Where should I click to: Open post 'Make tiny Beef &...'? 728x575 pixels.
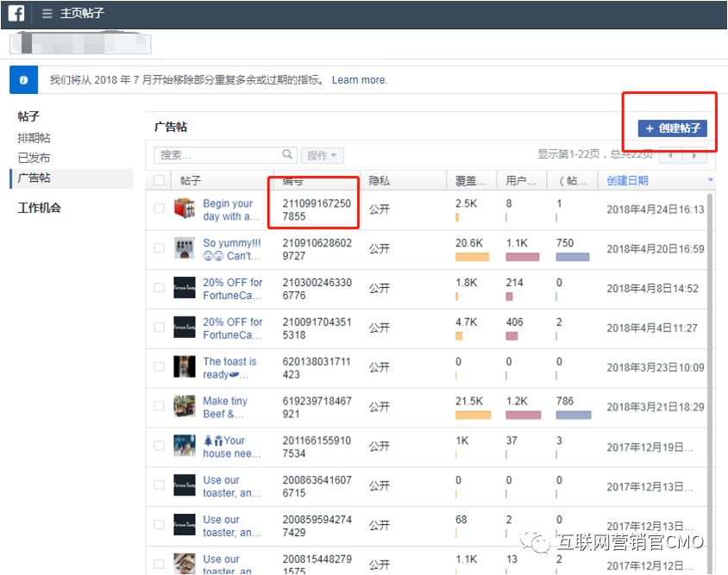point(225,408)
